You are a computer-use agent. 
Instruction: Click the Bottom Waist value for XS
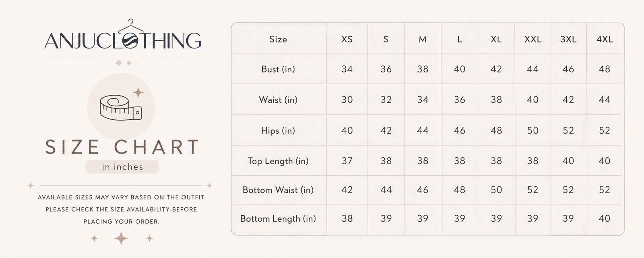click(x=347, y=190)
